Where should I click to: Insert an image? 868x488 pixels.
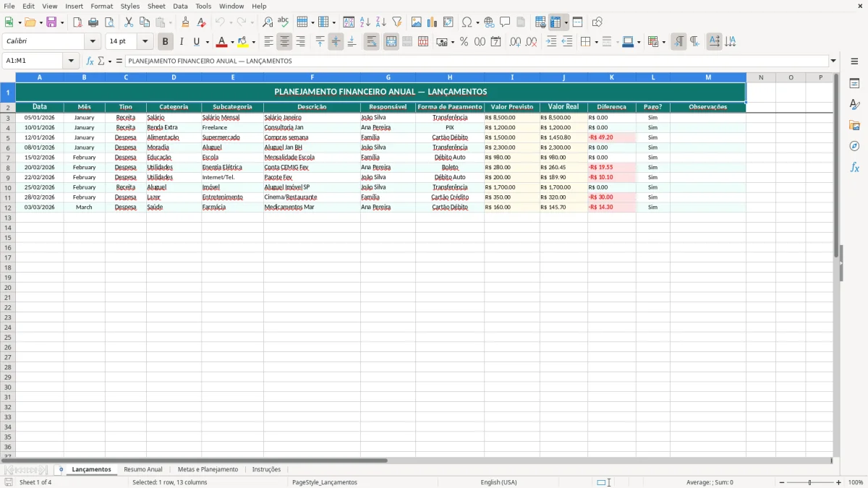coord(417,22)
